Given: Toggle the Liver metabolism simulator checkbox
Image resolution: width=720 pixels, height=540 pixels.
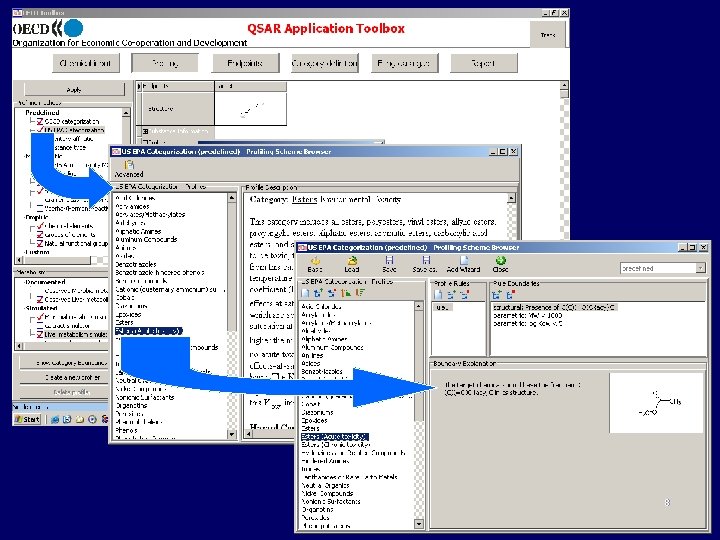Looking at the screenshot, I should pyautogui.click(x=40, y=334).
